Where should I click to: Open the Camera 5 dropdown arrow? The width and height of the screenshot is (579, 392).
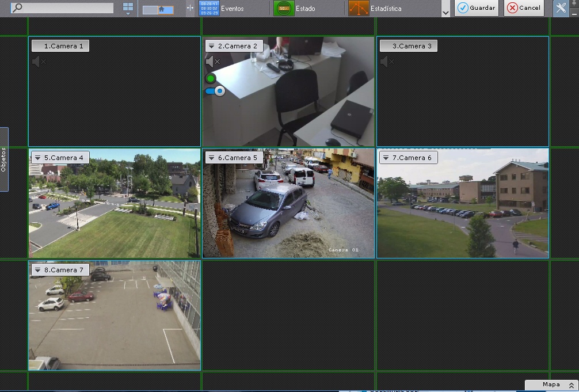[211, 158]
